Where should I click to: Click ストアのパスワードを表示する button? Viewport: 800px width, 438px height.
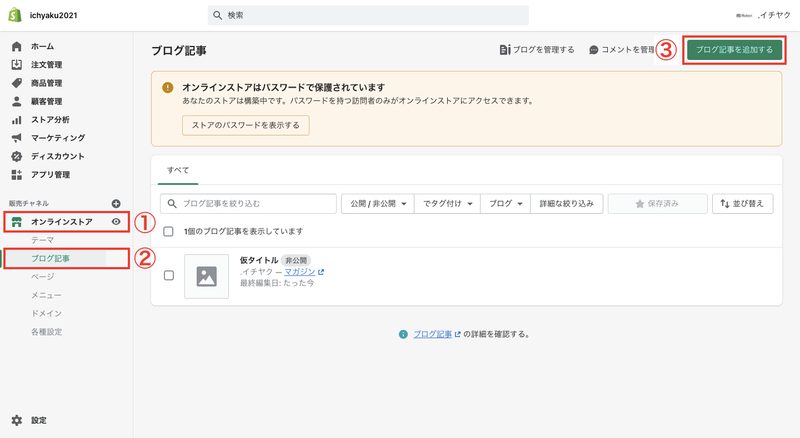tap(245, 125)
